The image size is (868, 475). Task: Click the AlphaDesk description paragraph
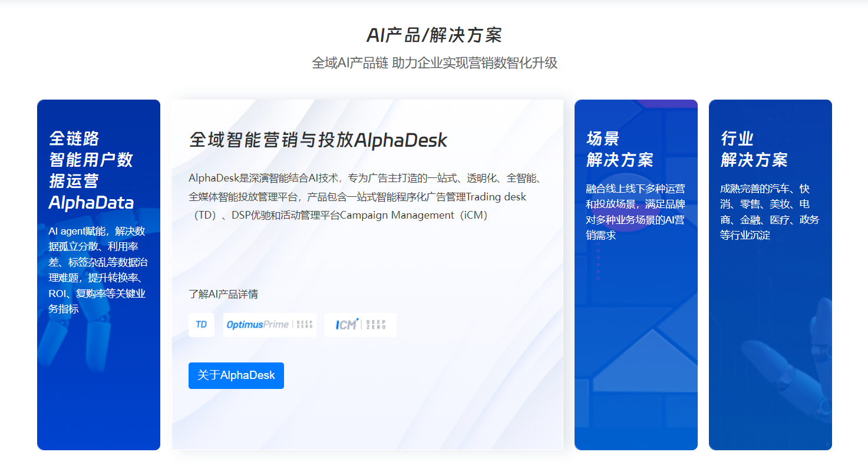365,197
